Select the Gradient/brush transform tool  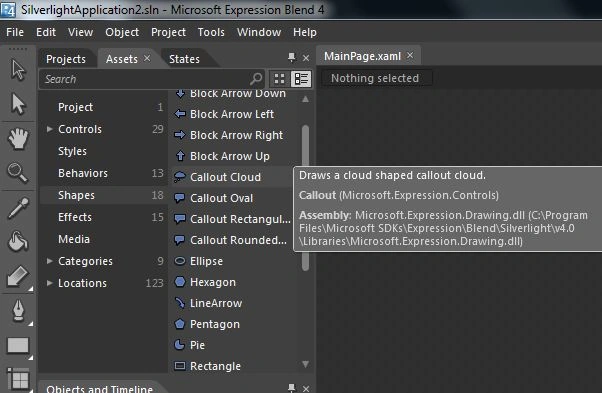click(x=18, y=276)
